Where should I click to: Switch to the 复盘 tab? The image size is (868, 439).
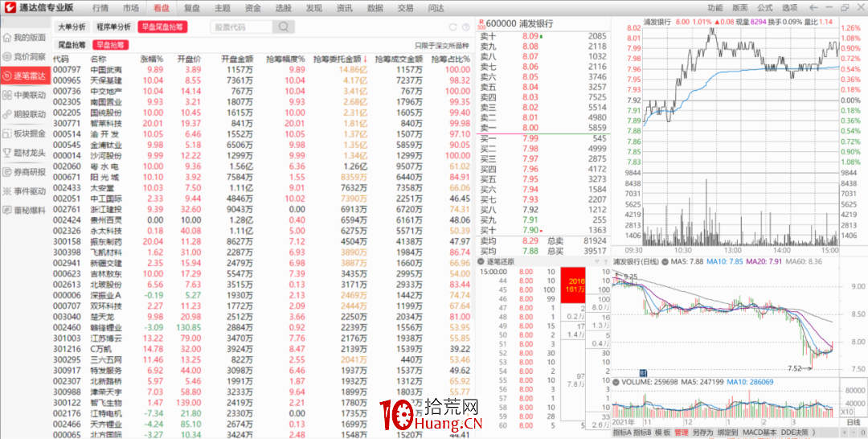click(192, 8)
